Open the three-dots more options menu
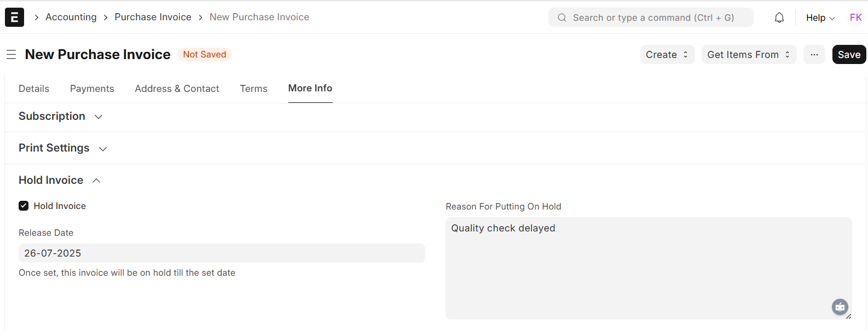This screenshot has height=331, width=868. (x=814, y=55)
